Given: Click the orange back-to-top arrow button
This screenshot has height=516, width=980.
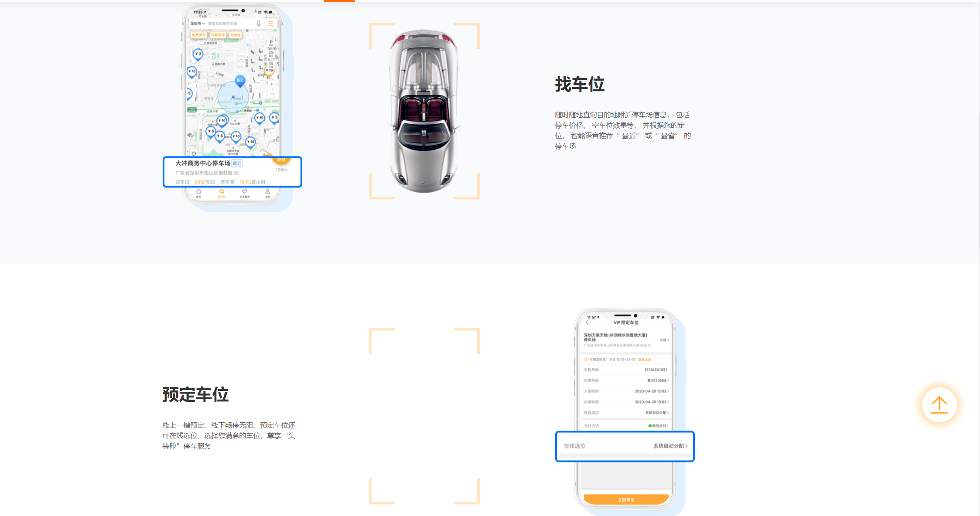Looking at the screenshot, I should (x=939, y=405).
